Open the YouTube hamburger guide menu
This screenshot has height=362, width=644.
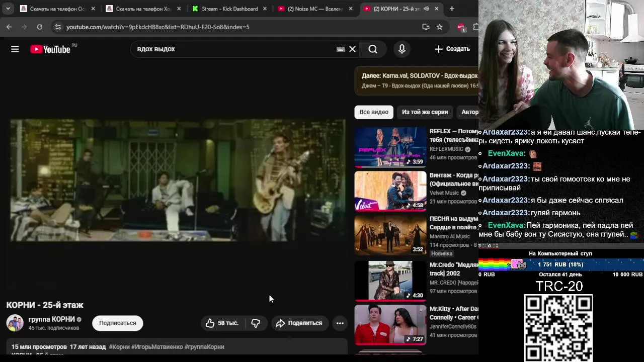(15, 49)
